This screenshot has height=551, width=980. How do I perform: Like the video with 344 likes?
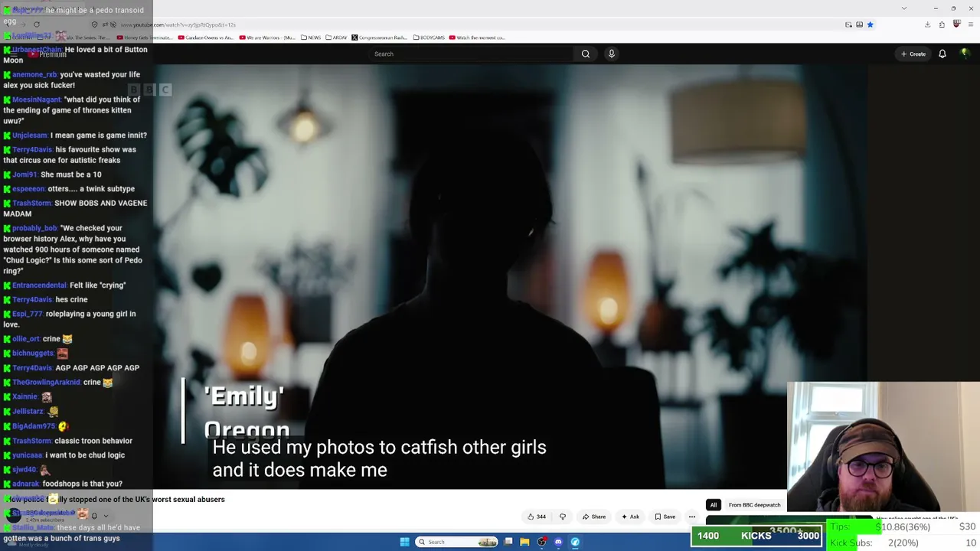pos(536,517)
